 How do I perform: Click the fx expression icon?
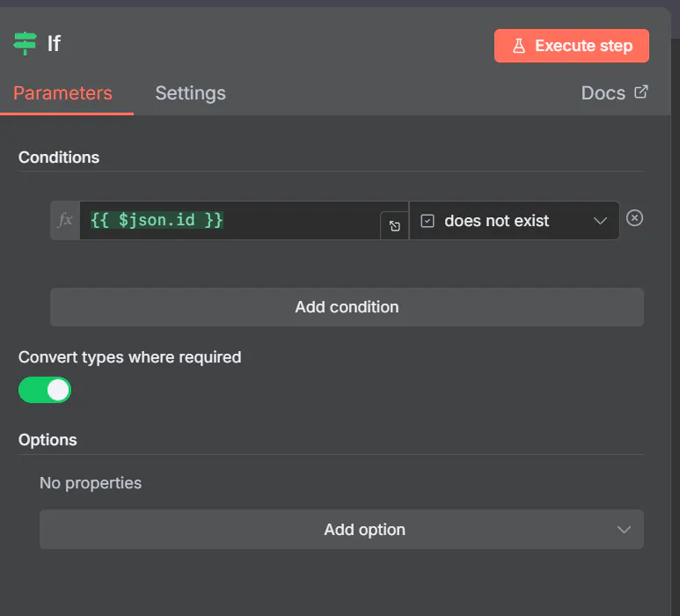pos(65,220)
